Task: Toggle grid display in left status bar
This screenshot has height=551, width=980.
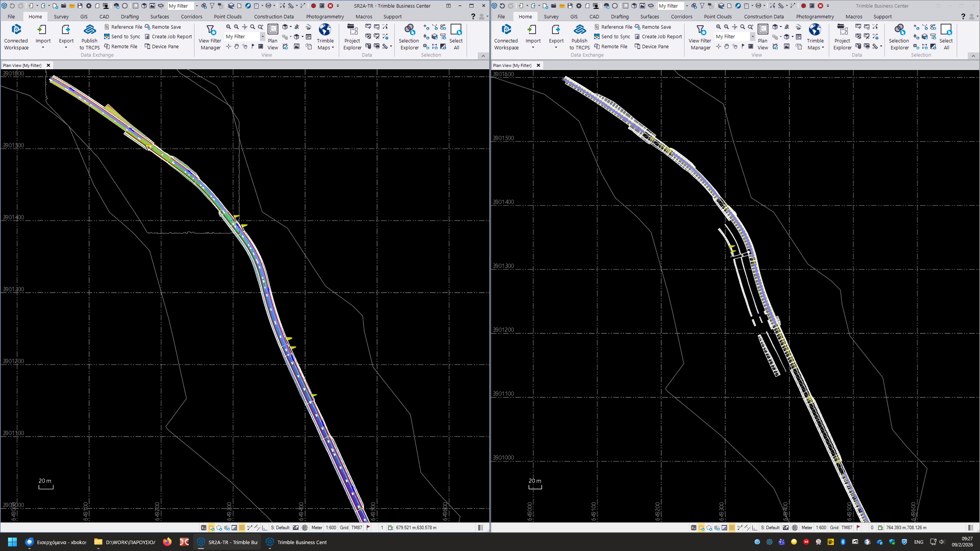Action: click(242, 528)
